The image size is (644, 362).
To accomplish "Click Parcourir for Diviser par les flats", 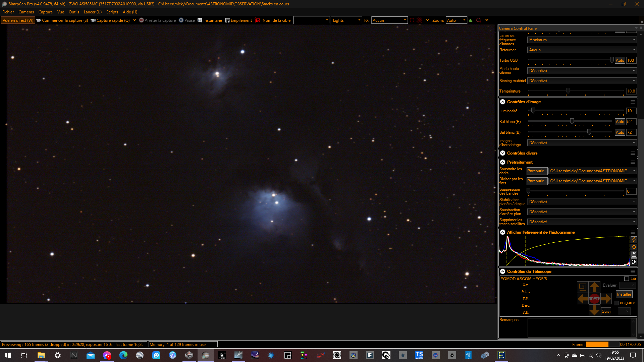I will coord(537,181).
